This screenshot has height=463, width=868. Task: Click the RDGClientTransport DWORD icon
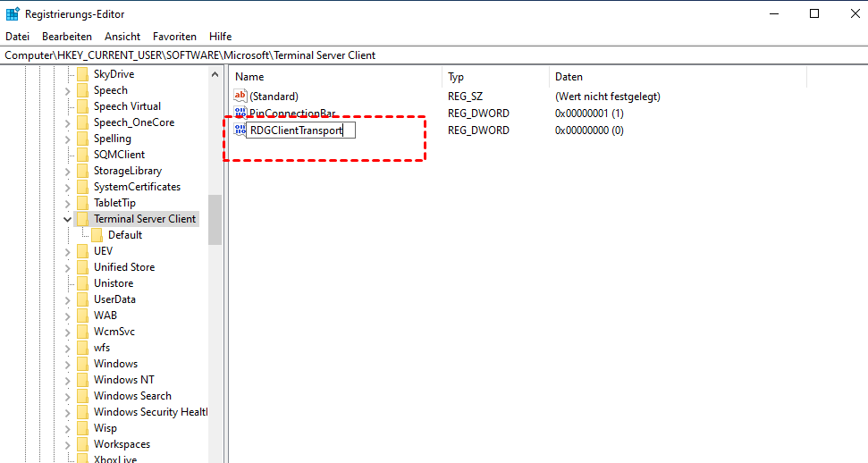[x=240, y=130]
